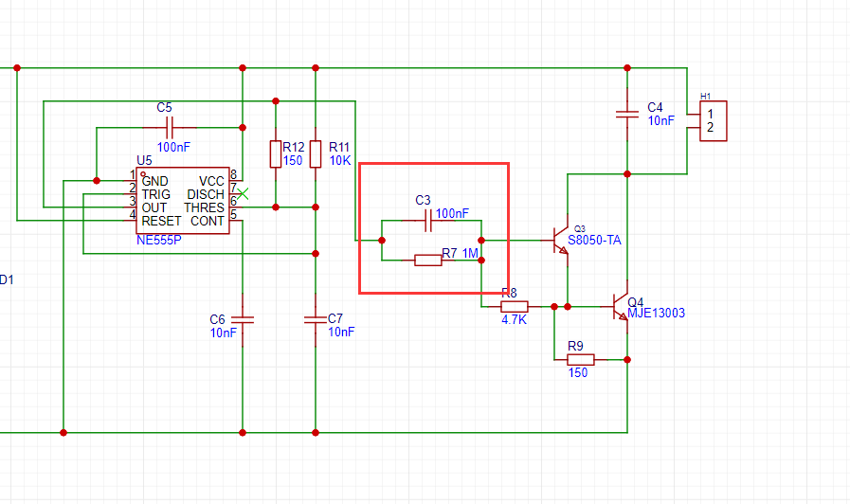Click the 10nF value of C7
This screenshot has width=850, height=504.
[x=341, y=332]
